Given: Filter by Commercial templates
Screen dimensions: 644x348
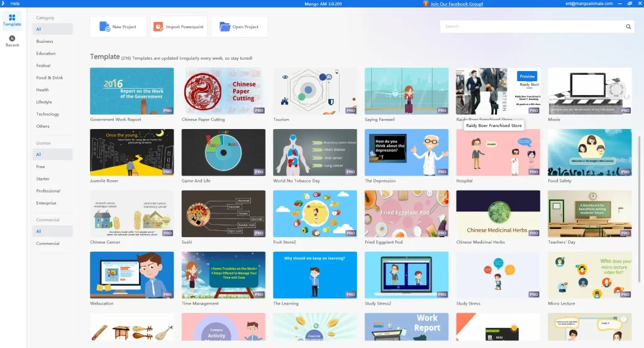Looking at the screenshot, I should [48, 244].
